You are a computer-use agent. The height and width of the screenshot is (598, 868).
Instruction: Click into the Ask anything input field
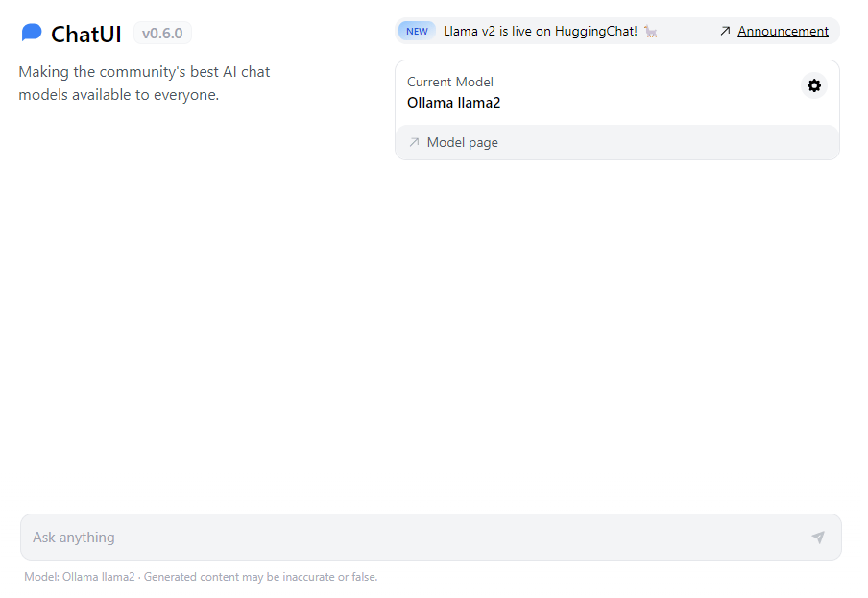click(x=431, y=538)
